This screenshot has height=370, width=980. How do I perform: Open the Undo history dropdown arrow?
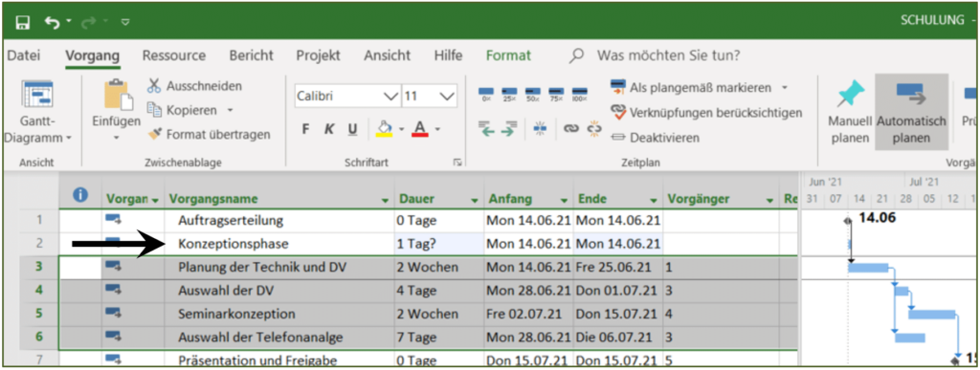click(x=68, y=22)
